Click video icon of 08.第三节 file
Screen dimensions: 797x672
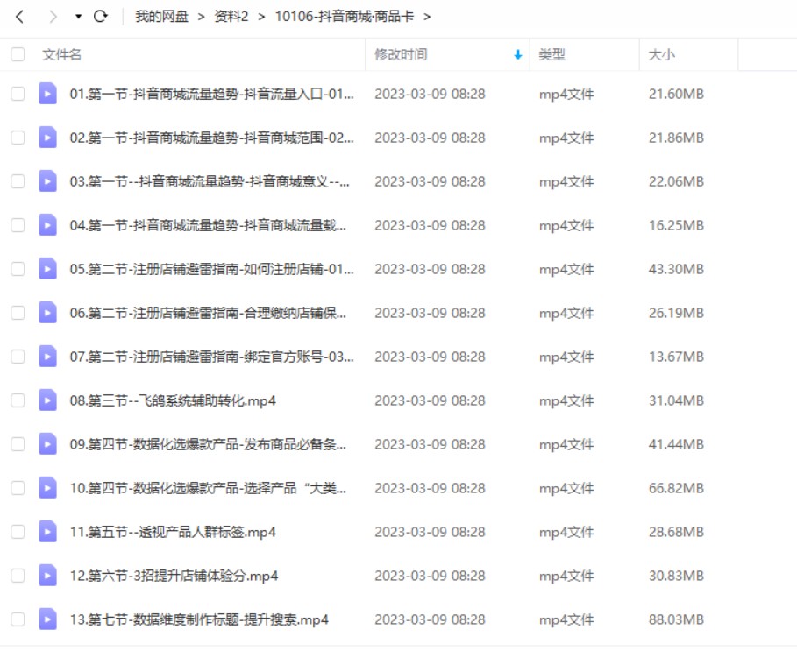[x=47, y=400]
